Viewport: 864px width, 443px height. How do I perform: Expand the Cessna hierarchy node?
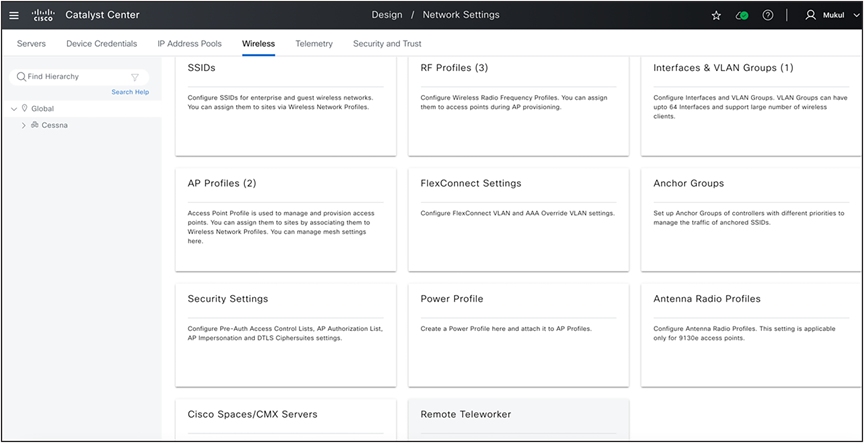tap(24, 126)
